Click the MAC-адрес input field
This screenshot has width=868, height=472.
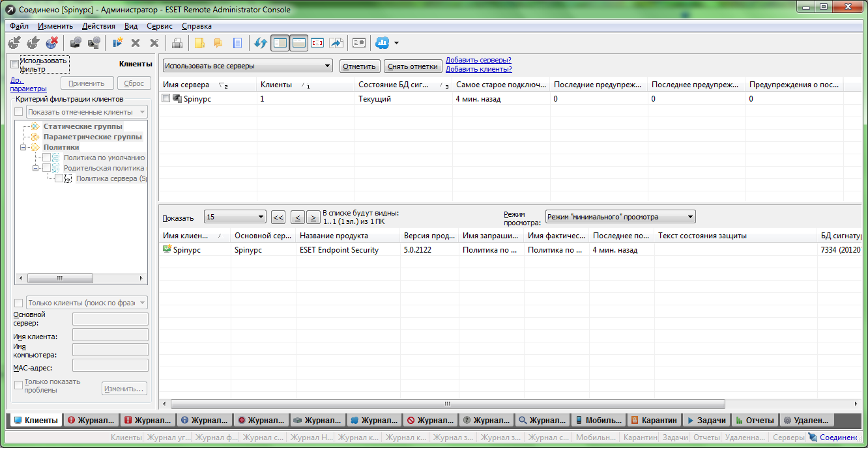[110, 366]
